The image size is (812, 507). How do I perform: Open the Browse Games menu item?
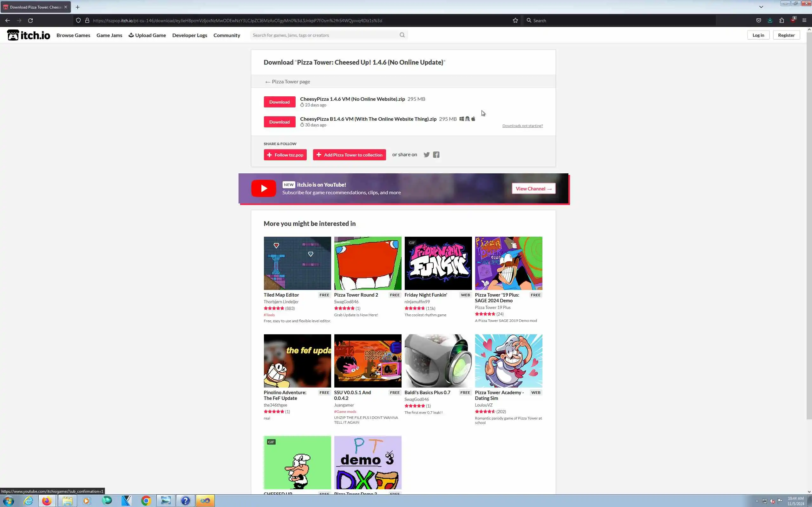pos(73,35)
